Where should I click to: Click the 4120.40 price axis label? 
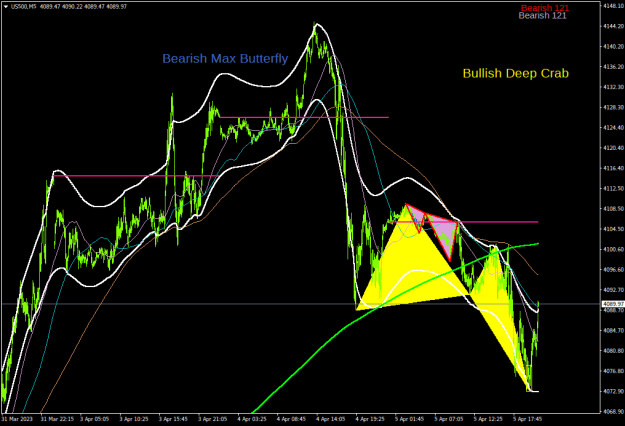(613, 148)
